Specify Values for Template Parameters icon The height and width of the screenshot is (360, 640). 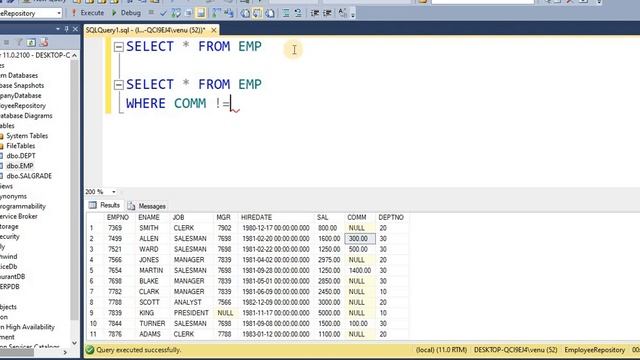tap(342, 13)
